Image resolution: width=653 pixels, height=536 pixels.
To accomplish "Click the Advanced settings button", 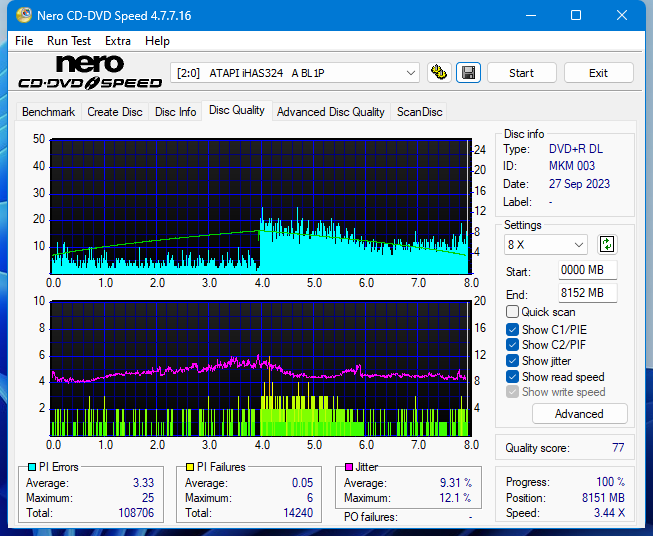I will coord(579,414).
